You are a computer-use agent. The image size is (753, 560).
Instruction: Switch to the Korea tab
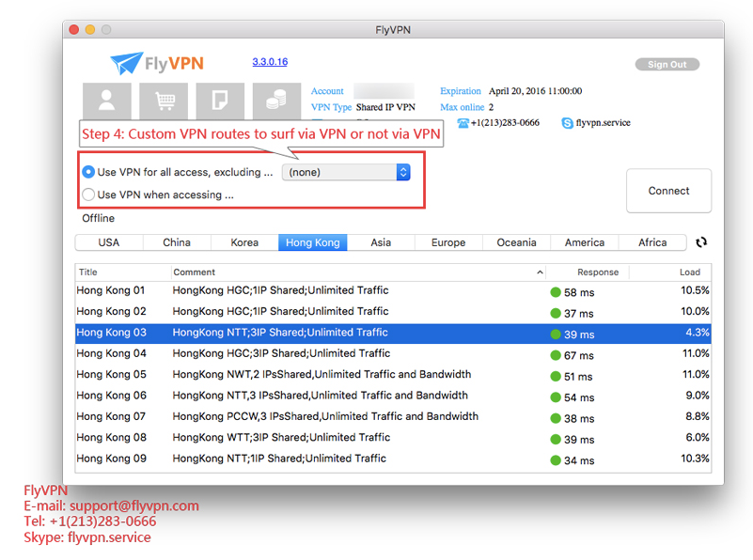244,242
